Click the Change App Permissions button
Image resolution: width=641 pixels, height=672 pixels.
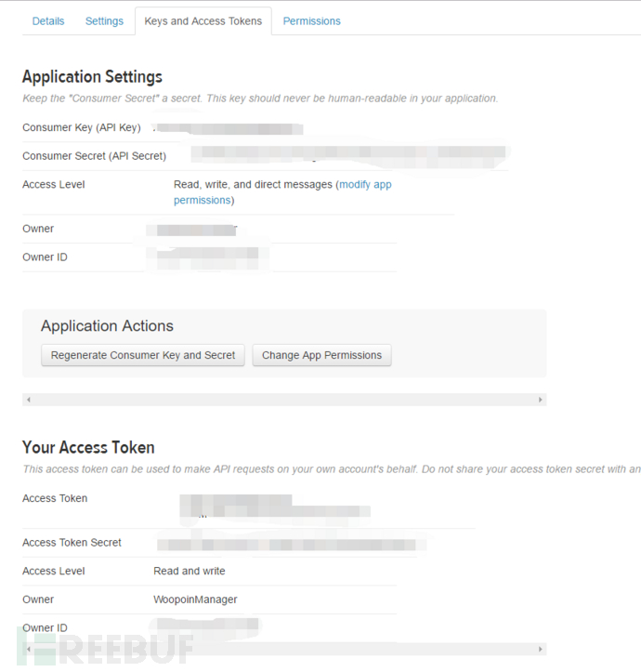click(x=321, y=355)
